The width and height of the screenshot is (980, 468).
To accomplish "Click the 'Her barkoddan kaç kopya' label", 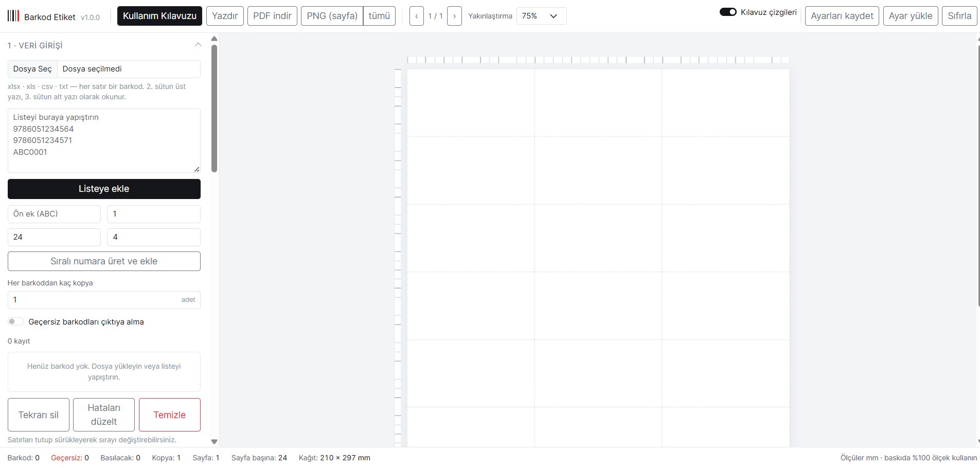I will point(50,283).
